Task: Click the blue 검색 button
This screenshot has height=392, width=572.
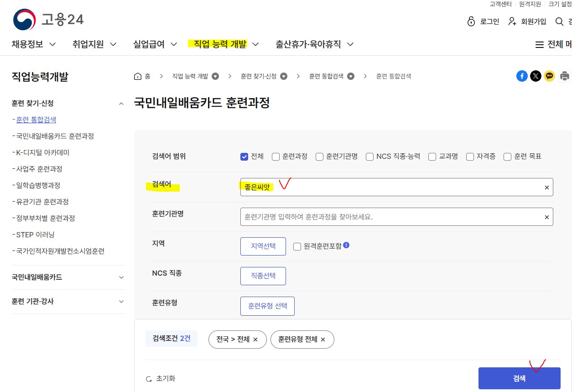Action: pos(519,378)
